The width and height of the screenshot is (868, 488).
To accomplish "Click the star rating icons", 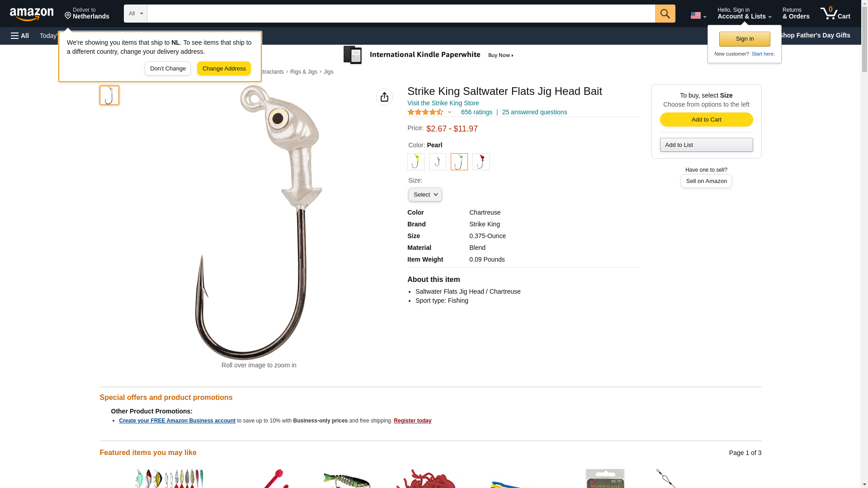I will tap(425, 112).
